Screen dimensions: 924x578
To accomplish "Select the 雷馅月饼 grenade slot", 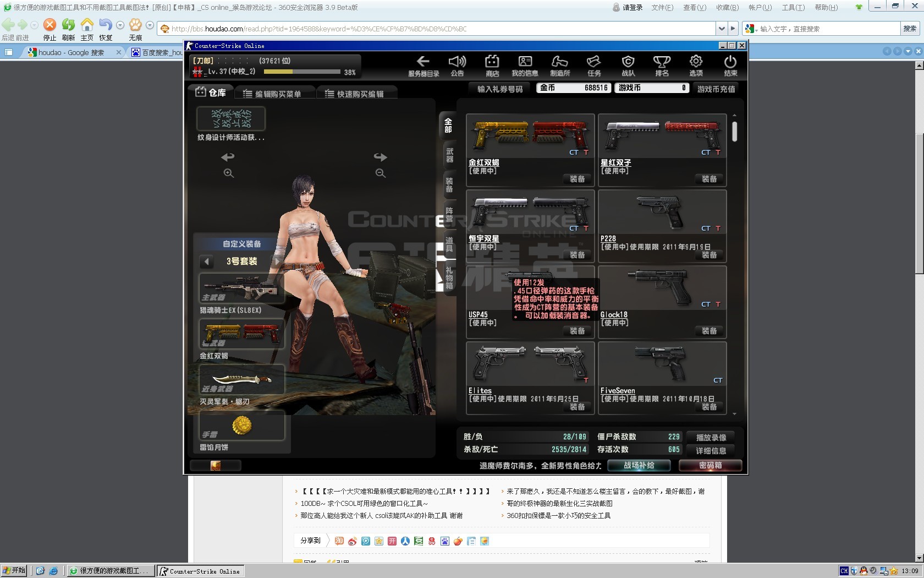I will (x=241, y=426).
